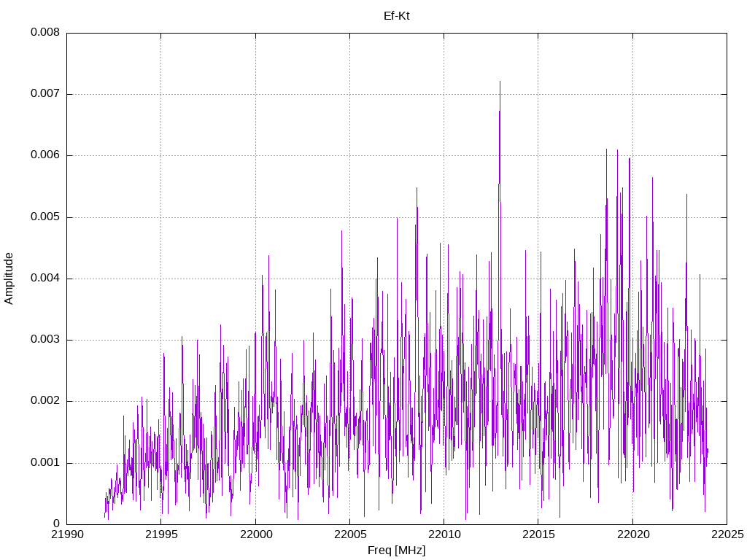Click the 21990 x-axis tick label
The height and width of the screenshot is (560, 747).
[66, 534]
